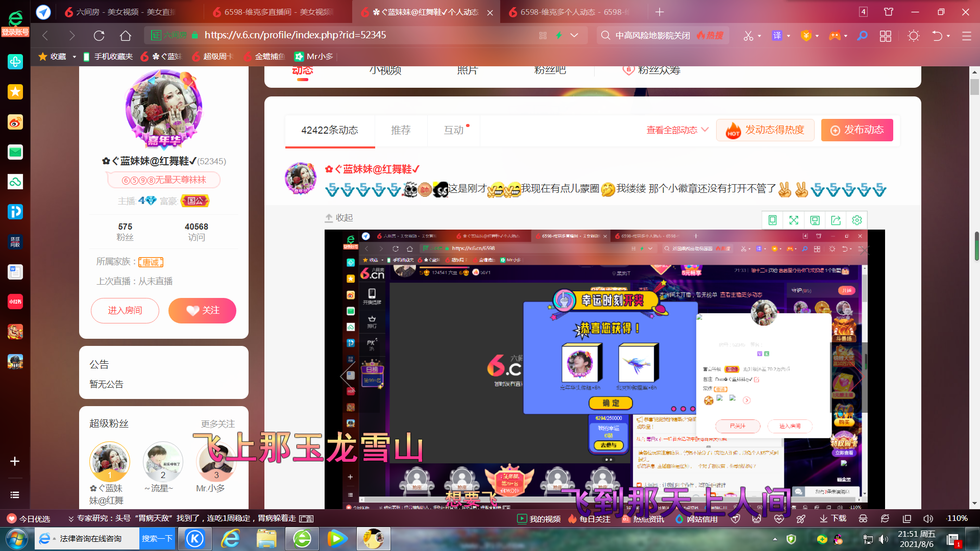Image resolution: width=980 pixels, height=551 pixels.
Task: Click the volume icon in system tray
Action: coord(884,539)
